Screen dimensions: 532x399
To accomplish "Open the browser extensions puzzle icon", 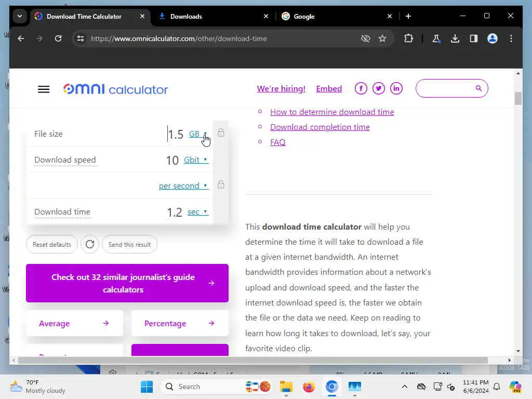I will point(408,38).
